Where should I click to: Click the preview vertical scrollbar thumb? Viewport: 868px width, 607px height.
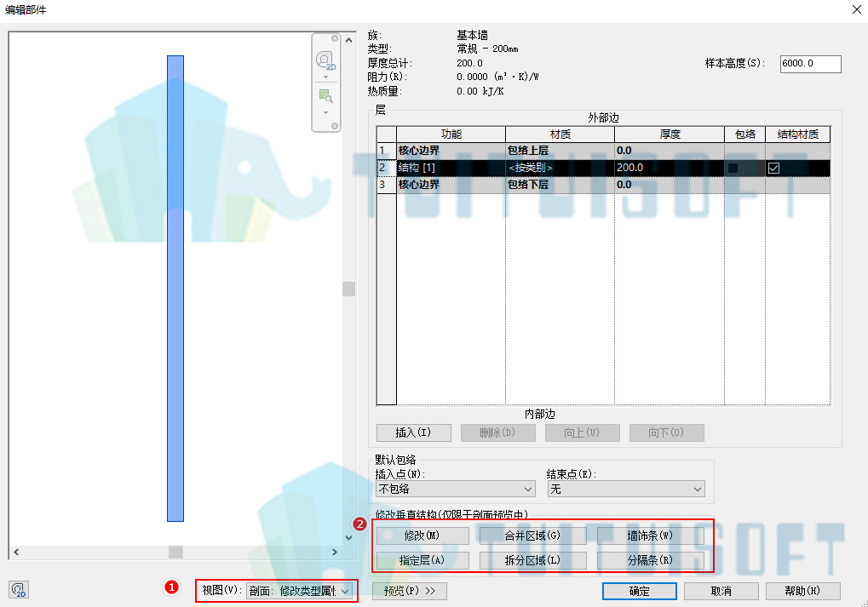pyautogui.click(x=348, y=289)
